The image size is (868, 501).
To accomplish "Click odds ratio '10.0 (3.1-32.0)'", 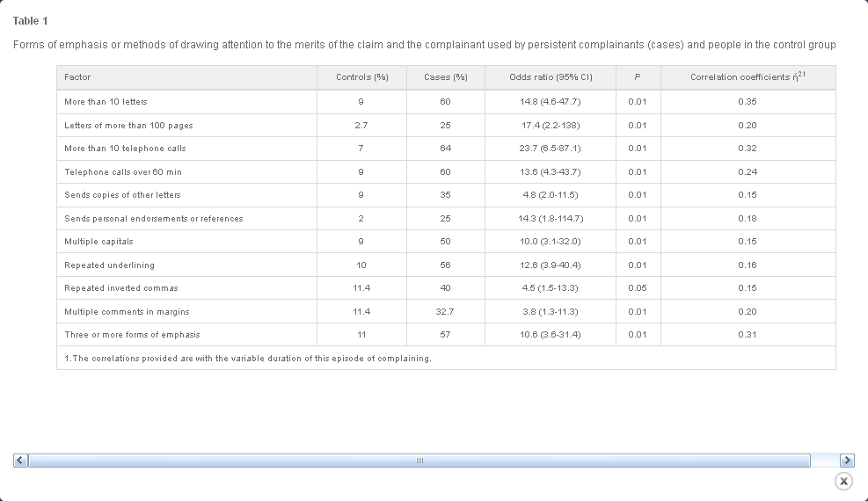I will (x=551, y=241).
